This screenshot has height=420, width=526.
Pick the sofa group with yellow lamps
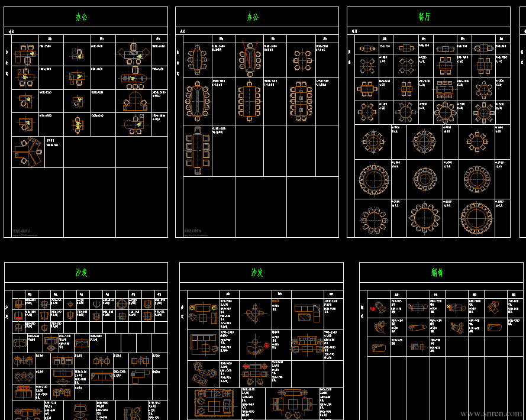[202, 314]
